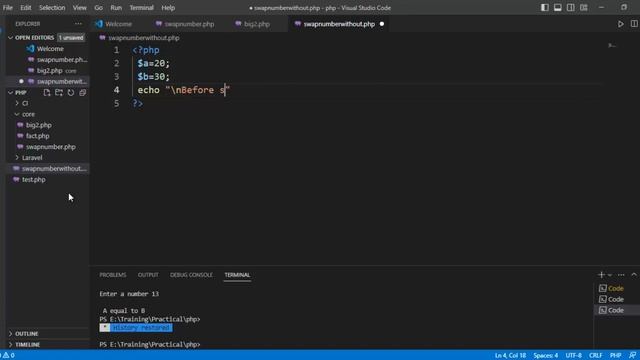Open terminal panel more actions ellipsis

621,275
